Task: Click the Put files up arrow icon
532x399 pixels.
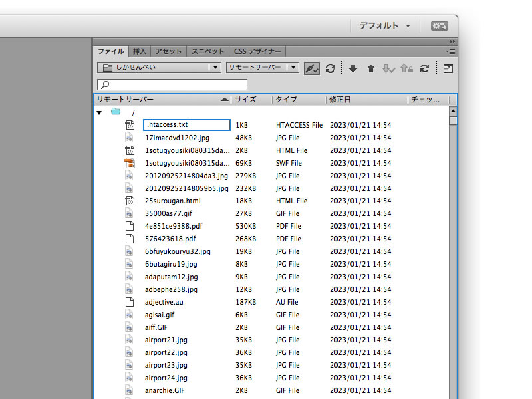Action: tap(371, 68)
